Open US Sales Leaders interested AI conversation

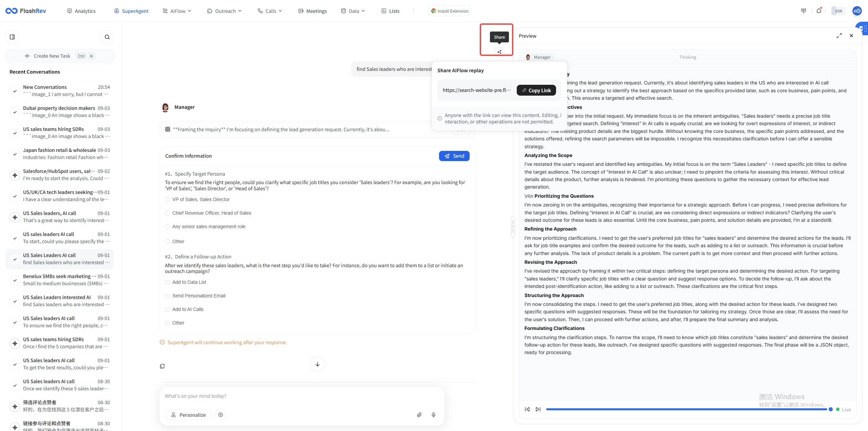pyautogui.click(x=60, y=301)
